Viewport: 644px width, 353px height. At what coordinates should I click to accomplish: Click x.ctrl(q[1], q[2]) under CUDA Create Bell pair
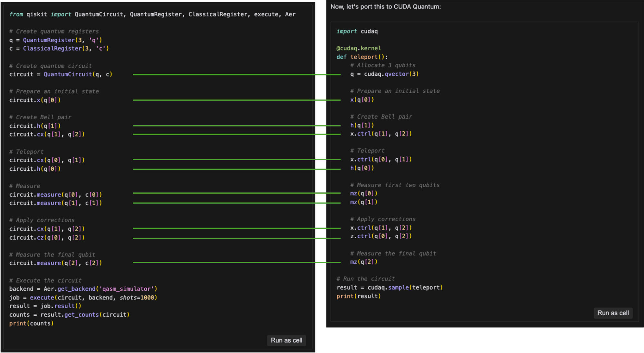tap(381, 133)
